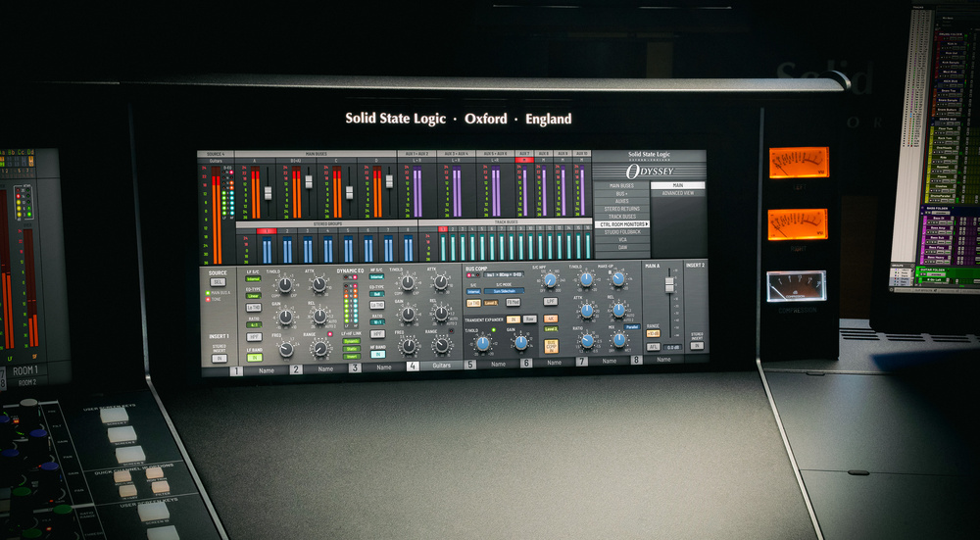This screenshot has width=980, height=540.
Task: Toggle the LF band HPF button
Action: [x=255, y=337]
